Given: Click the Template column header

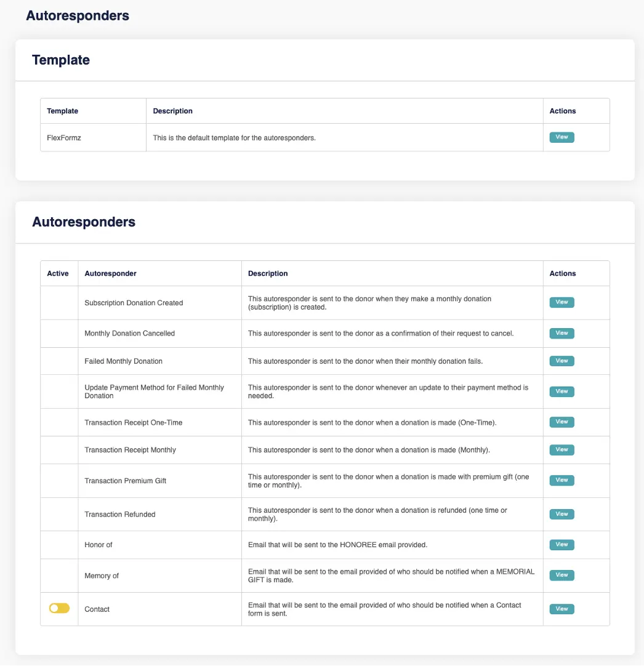Looking at the screenshot, I should pyautogui.click(x=63, y=111).
